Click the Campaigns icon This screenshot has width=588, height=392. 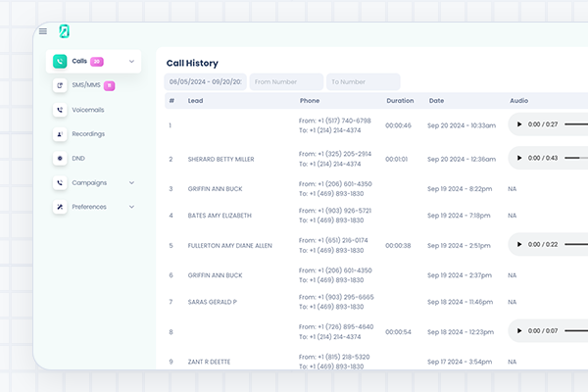(x=60, y=182)
